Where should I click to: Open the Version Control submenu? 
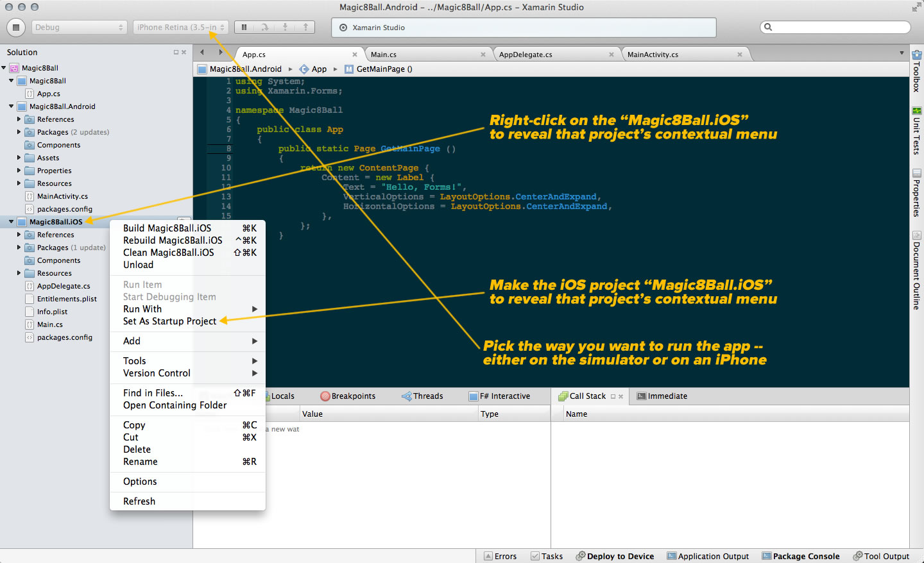[x=187, y=373]
